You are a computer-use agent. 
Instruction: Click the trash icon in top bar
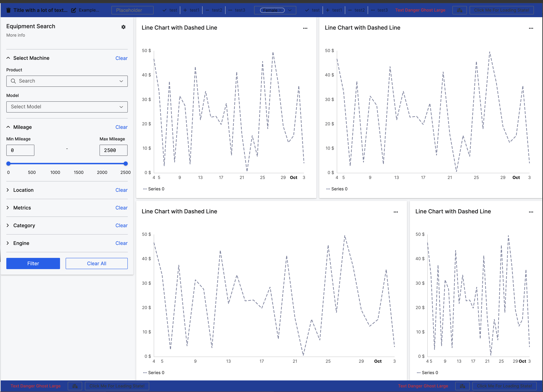click(x=8, y=10)
